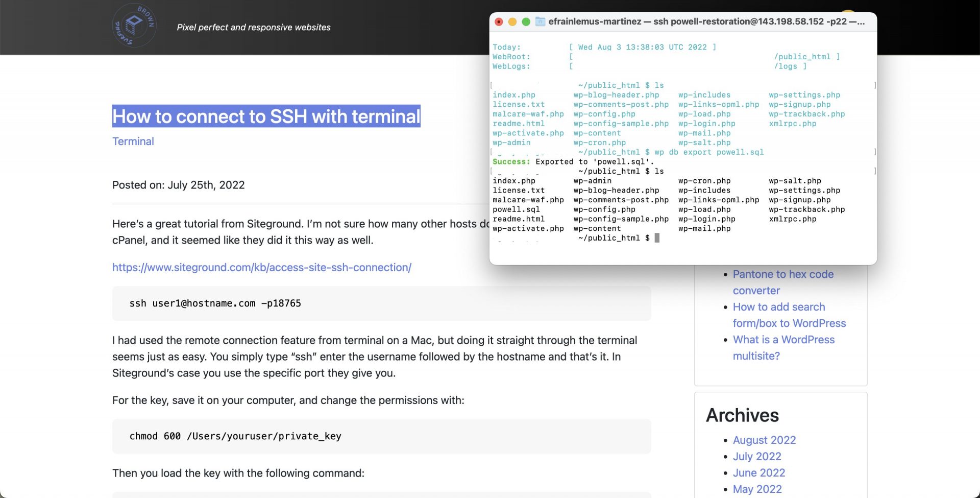The height and width of the screenshot is (498, 980).
Task: Open Pantone to hex code converter post
Action: pos(783,282)
